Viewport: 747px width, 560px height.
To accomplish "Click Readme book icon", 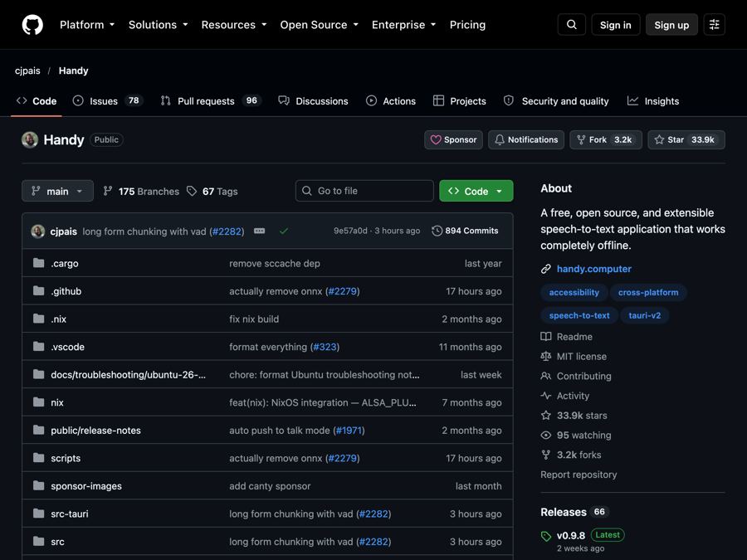I will coord(546,337).
